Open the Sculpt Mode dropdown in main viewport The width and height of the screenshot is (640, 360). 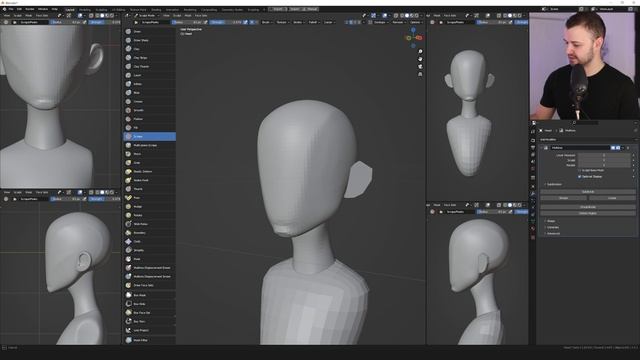(146, 16)
